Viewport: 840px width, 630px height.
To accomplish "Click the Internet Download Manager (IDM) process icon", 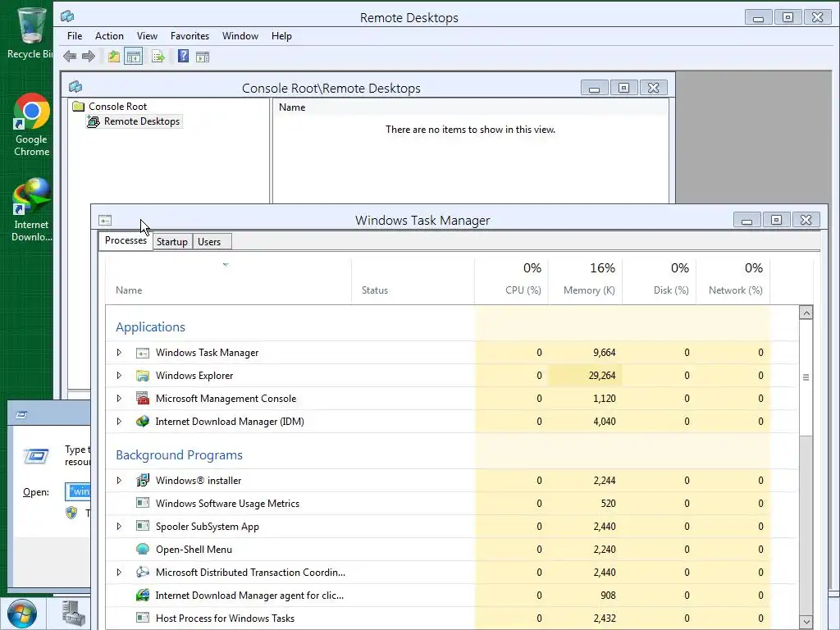I will click(x=143, y=422).
